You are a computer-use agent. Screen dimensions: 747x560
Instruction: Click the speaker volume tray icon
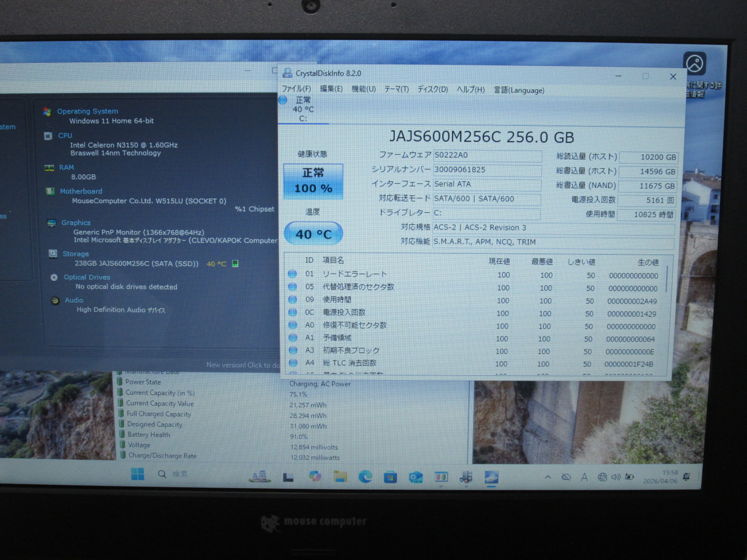(616, 477)
